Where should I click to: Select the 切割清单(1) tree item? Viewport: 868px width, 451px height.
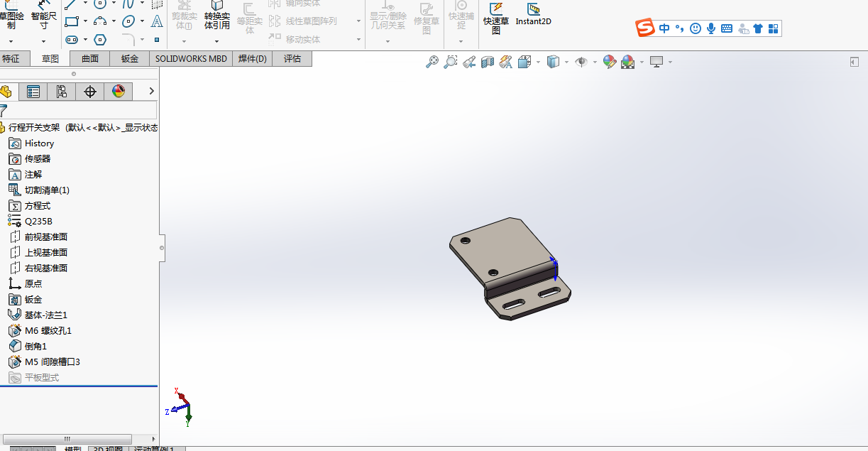click(47, 190)
